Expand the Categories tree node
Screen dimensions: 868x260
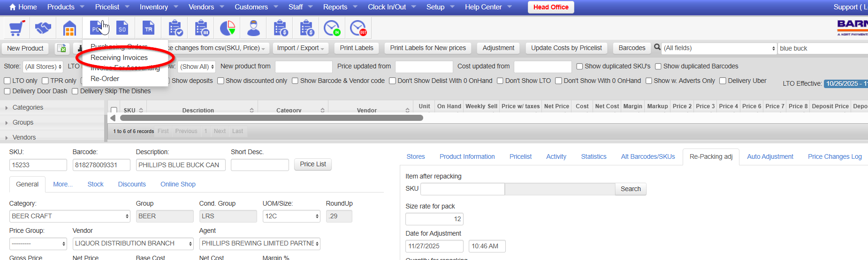[x=7, y=108]
